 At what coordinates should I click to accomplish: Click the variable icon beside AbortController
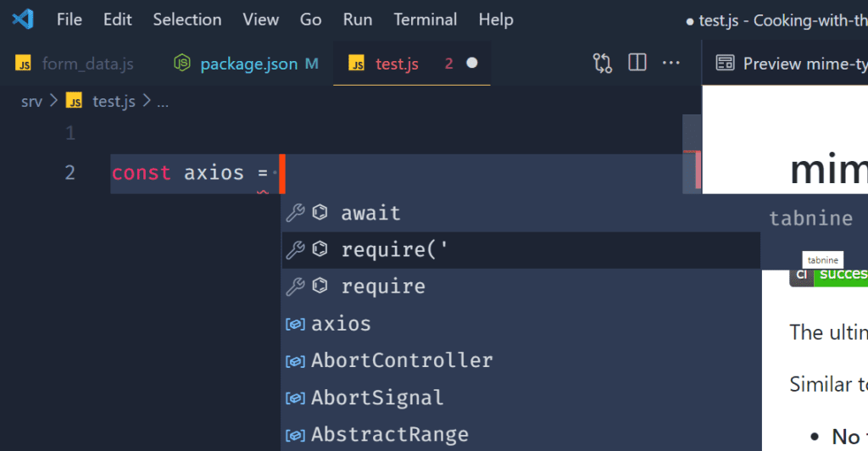(x=295, y=361)
